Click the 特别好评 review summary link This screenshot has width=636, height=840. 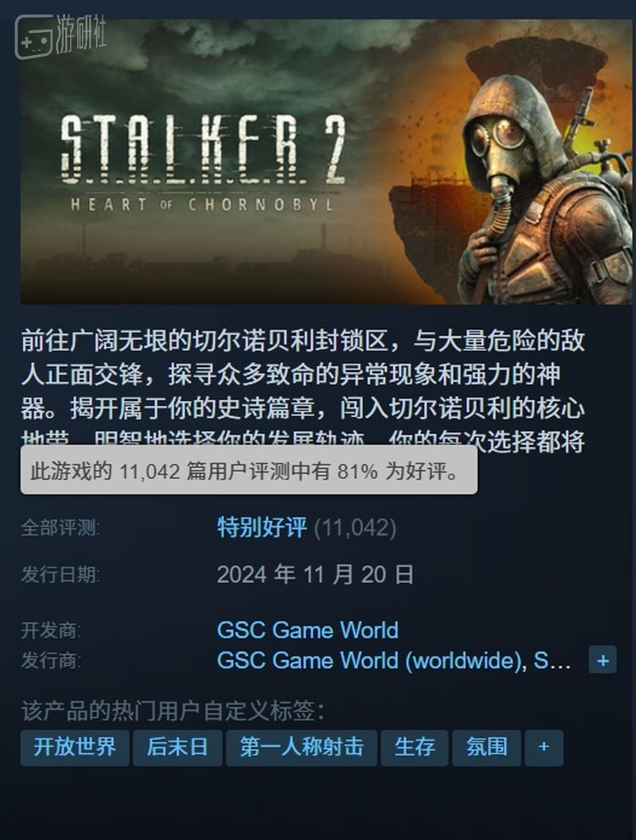262,528
